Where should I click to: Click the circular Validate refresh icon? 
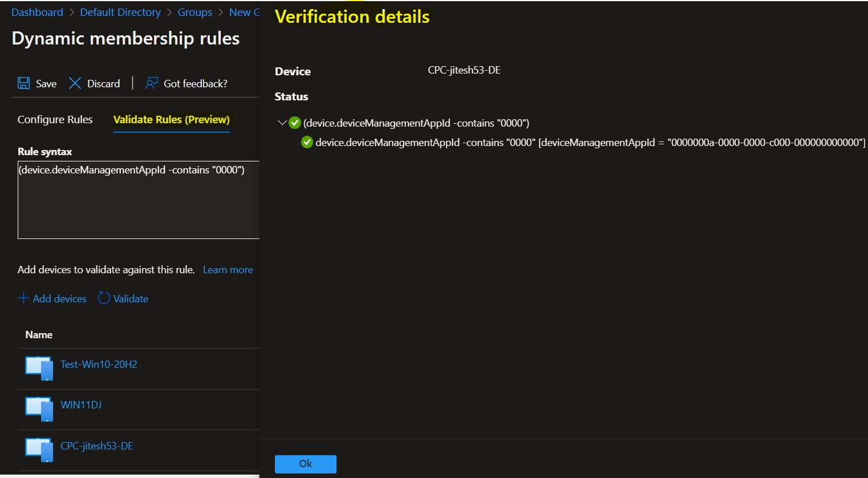coord(104,298)
